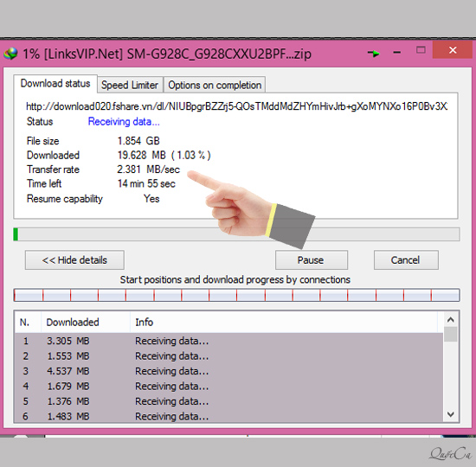This screenshot has height=467, width=476.
Task: Click the green download progress bar
Action: pos(236,234)
